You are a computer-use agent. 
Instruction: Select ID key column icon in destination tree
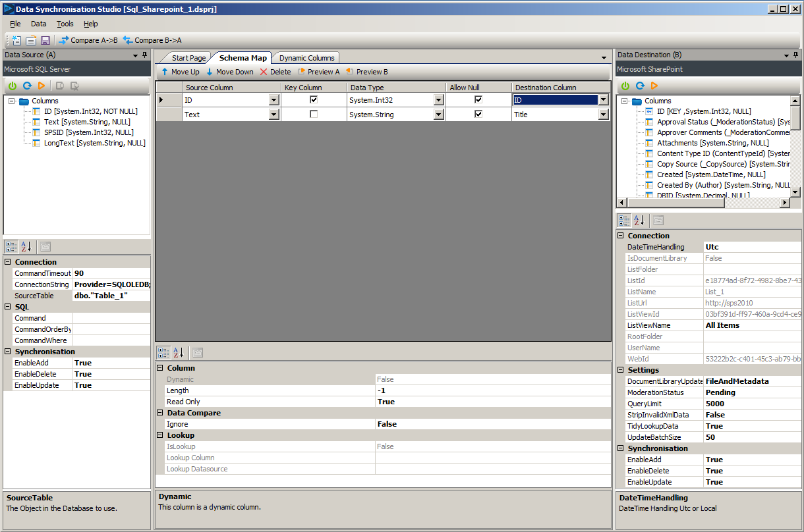click(x=649, y=111)
